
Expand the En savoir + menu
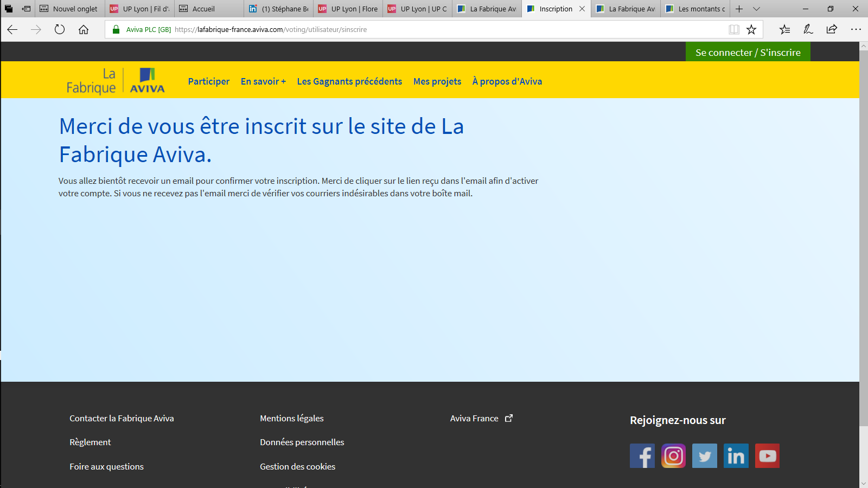coord(263,81)
